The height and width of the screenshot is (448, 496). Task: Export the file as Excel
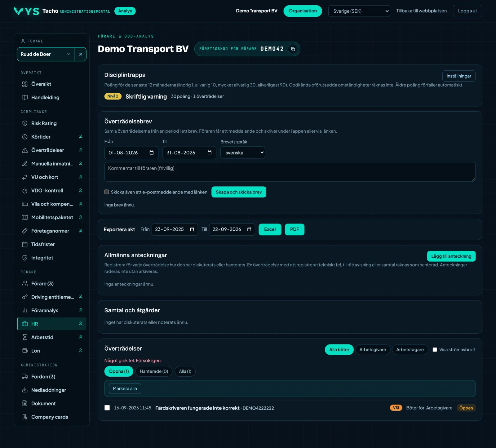tap(270, 229)
